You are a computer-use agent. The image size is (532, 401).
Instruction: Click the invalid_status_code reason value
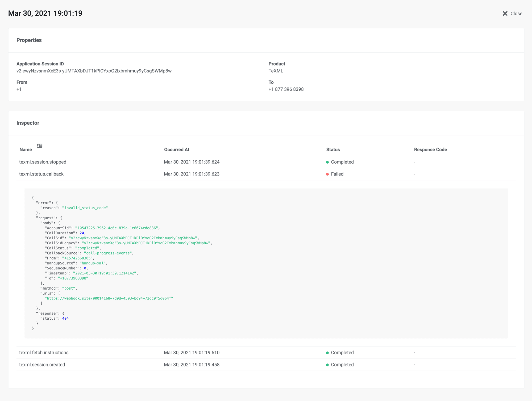click(x=85, y=208)
